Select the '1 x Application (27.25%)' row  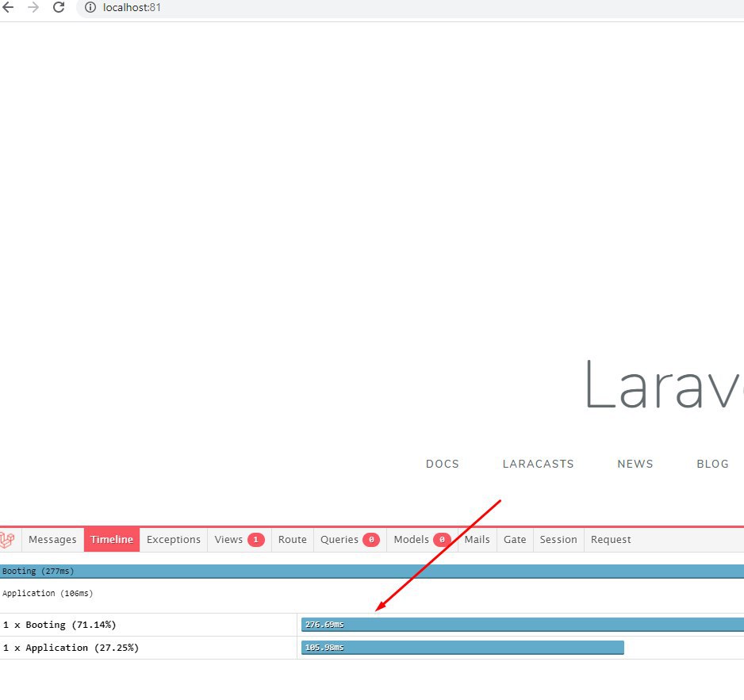(x=372, y=648)
